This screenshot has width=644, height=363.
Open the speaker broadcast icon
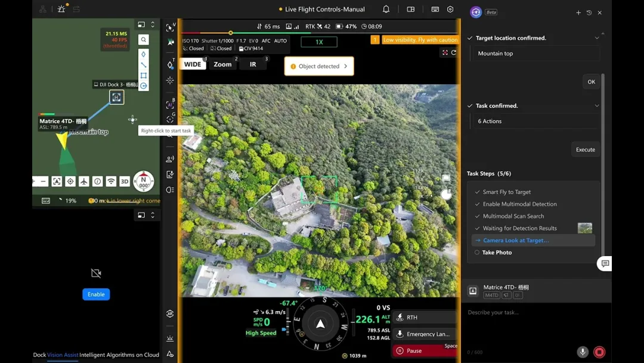click(170, 159)
